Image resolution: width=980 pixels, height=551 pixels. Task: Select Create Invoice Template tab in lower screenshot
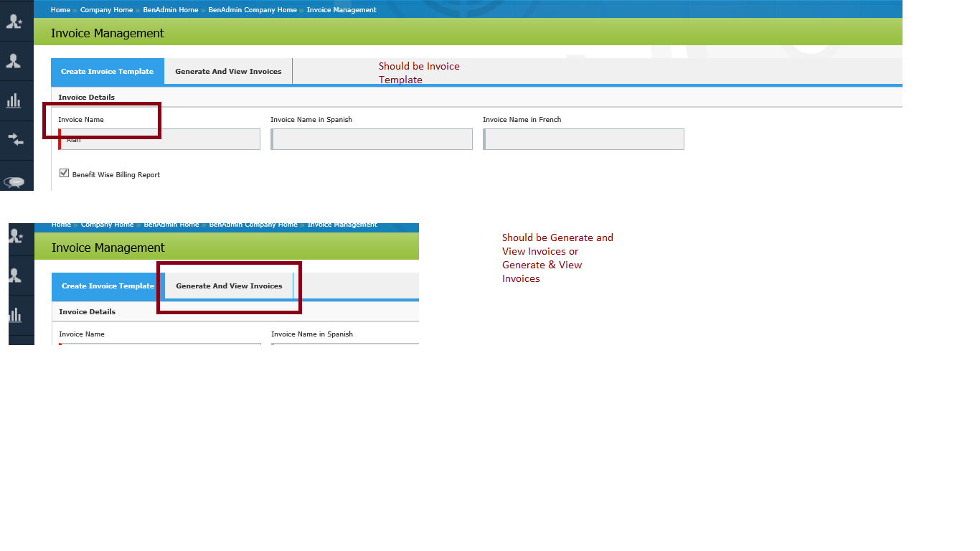coord(108,286)
